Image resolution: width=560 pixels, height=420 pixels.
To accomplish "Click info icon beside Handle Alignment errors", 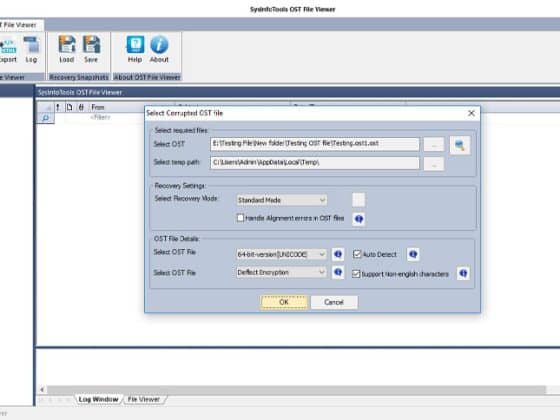I will coord(359,219).
